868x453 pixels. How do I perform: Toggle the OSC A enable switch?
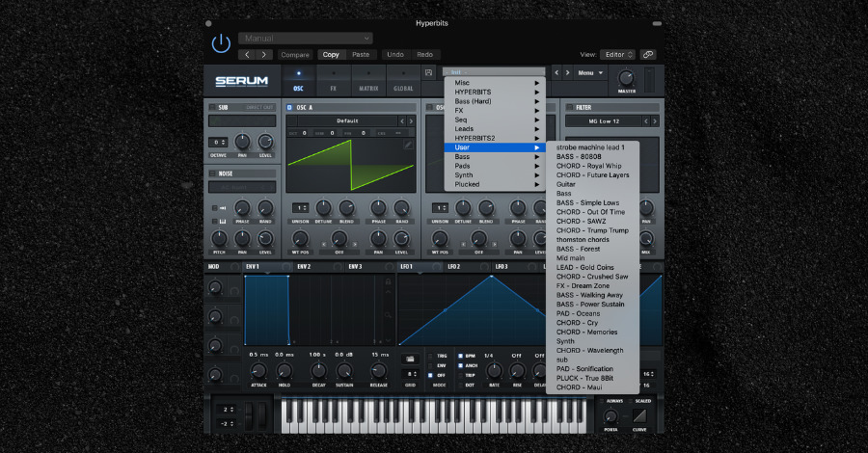[289, 107]
